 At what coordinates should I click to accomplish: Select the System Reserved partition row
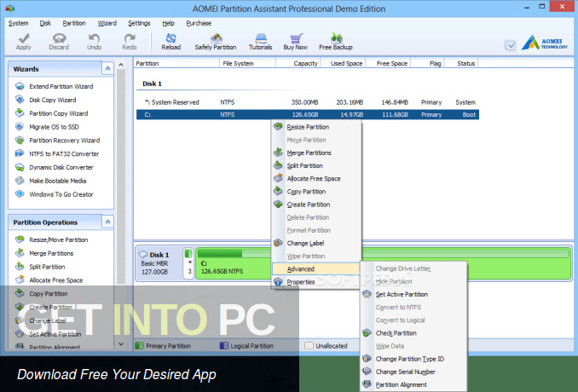308,102
